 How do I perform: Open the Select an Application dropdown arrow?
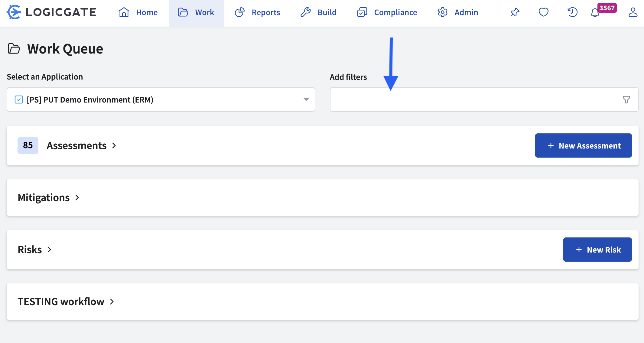pyautogui.click(x=306, y=100)
